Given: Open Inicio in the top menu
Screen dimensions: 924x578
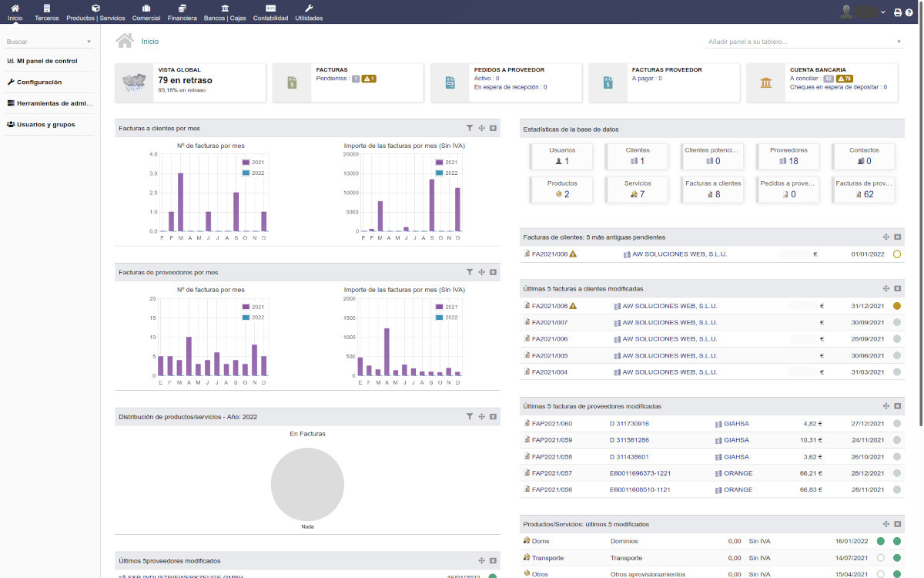Looking at the screenshot, I should pos(15,12).
